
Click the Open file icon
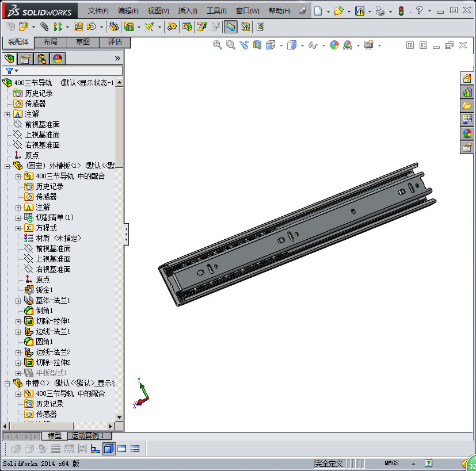(x=338, y=12)
